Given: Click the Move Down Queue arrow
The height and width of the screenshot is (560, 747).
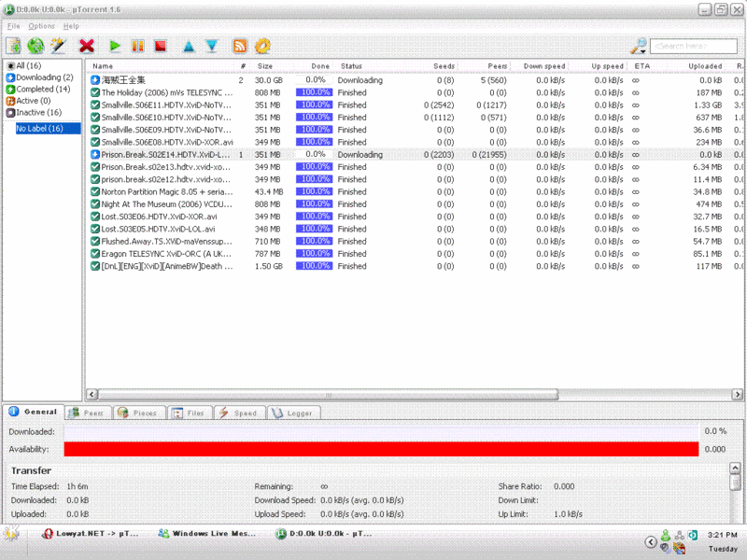Looking at the screenshot, I should pyautogui.click(x=212, y=46).
